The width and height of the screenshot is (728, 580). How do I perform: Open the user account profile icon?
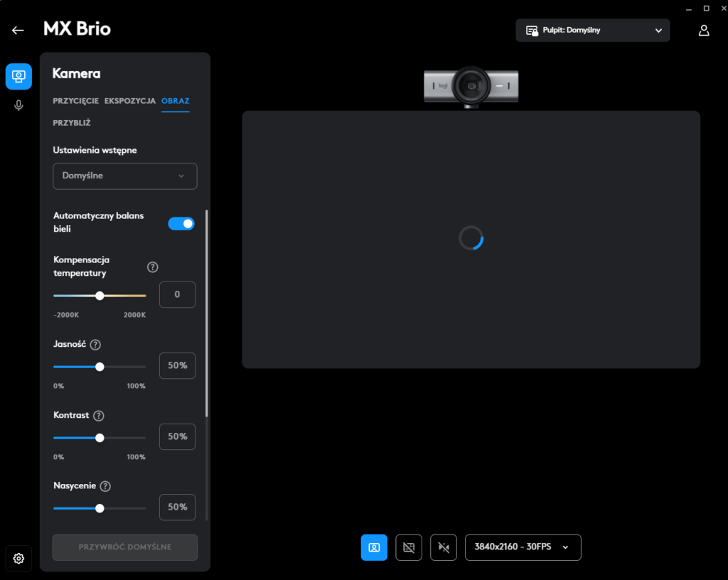(x=704, y=31)
